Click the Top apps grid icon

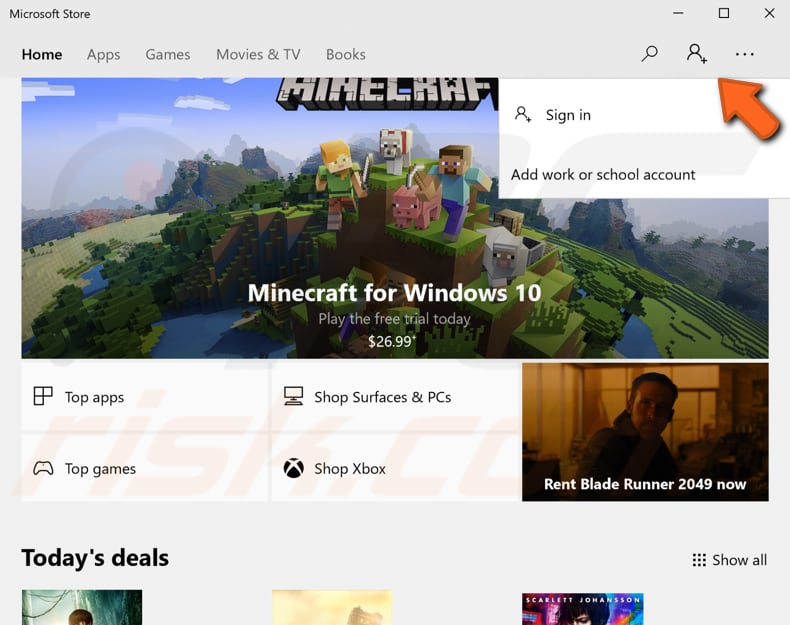[x=43, y=396]
